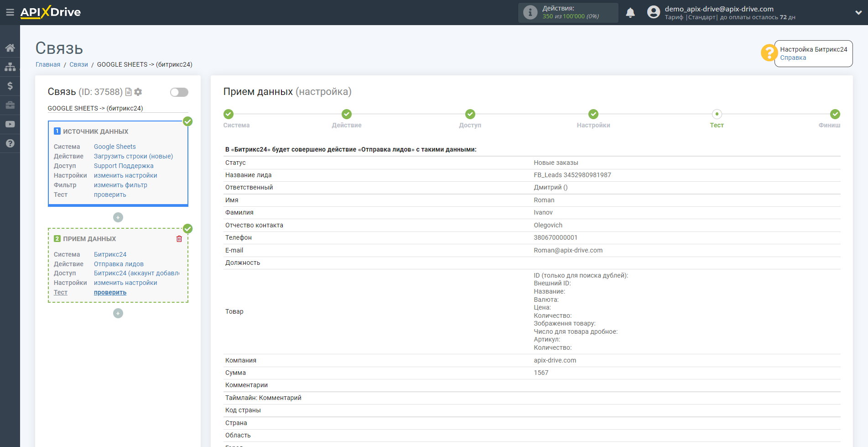Click the Google Sheets system link
Image resolution: width=868 pixels, height=447 pixels.
(115, 147)
